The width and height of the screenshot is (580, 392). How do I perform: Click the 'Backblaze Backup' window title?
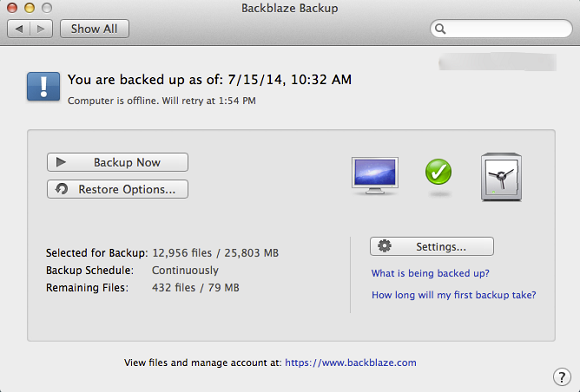(290, 8)
